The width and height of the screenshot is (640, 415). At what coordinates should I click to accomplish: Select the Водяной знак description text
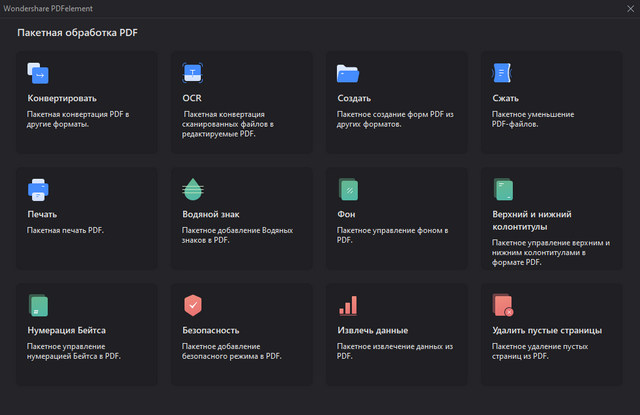(238, 235)
